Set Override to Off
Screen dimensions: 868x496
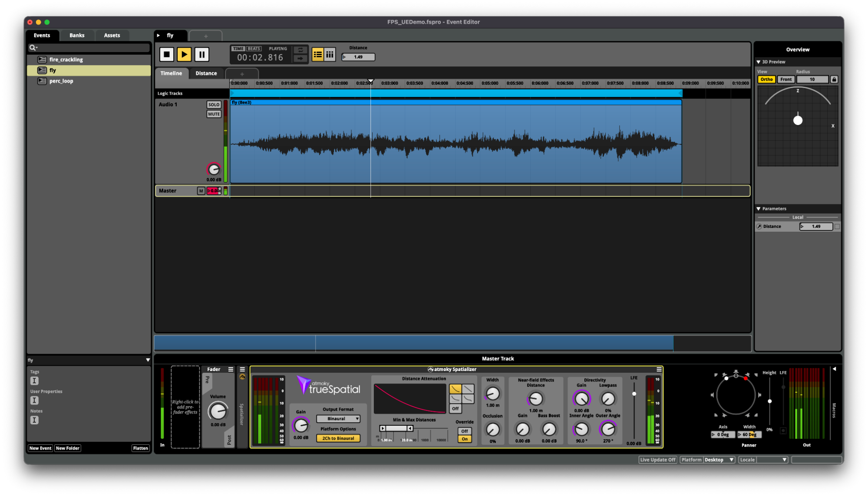click(x=464, y=431)
